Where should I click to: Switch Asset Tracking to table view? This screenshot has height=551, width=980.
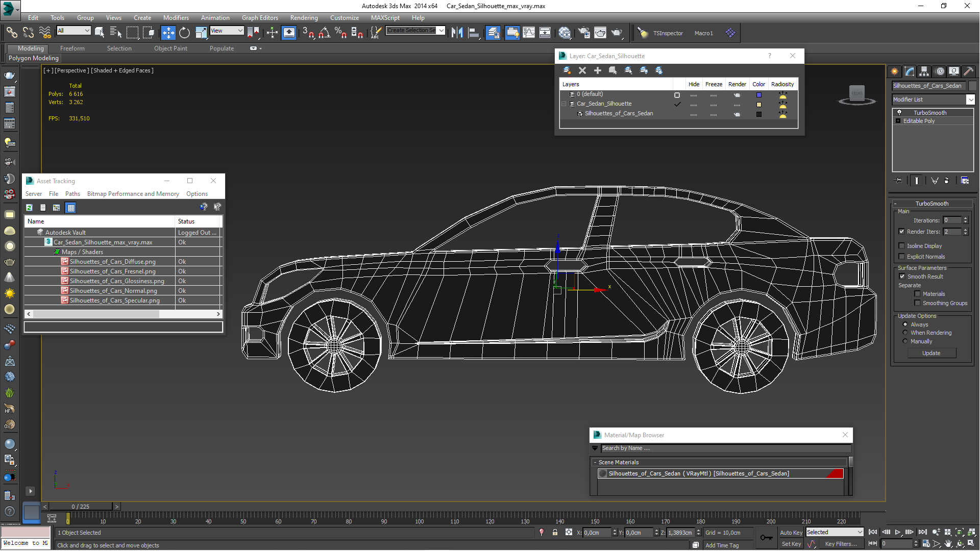pos(71,208)
